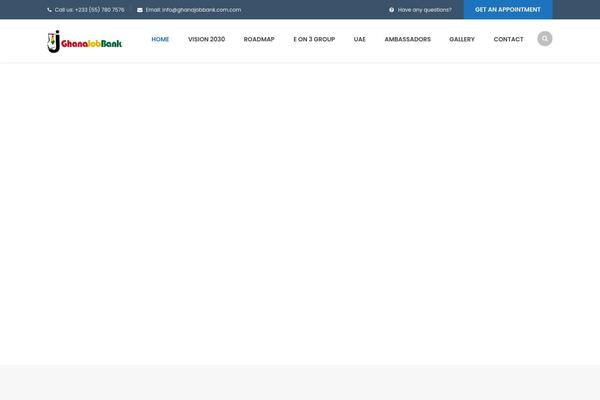The image size is (600, 400).
Task: Open the Gallery menu item
Action: (462, 39)
